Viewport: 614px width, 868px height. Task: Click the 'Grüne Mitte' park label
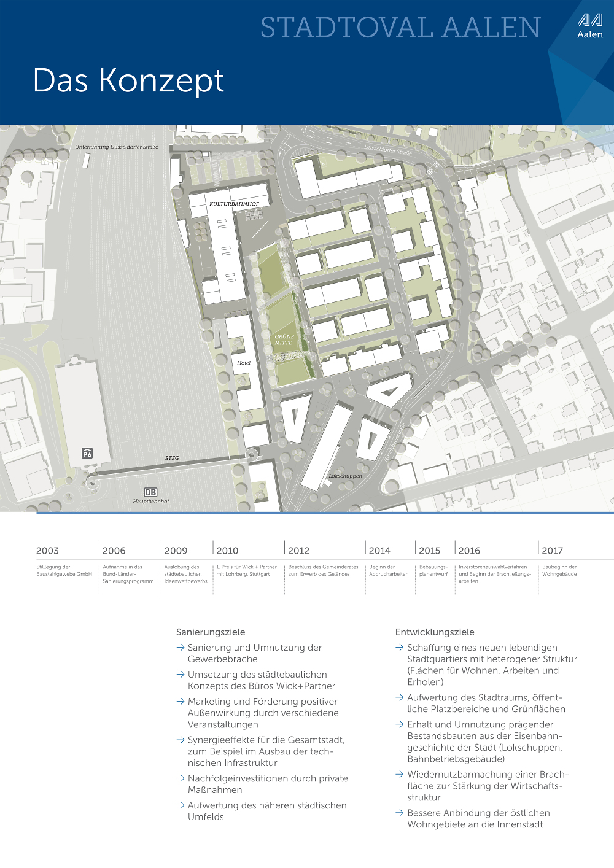tap(284, 339)
